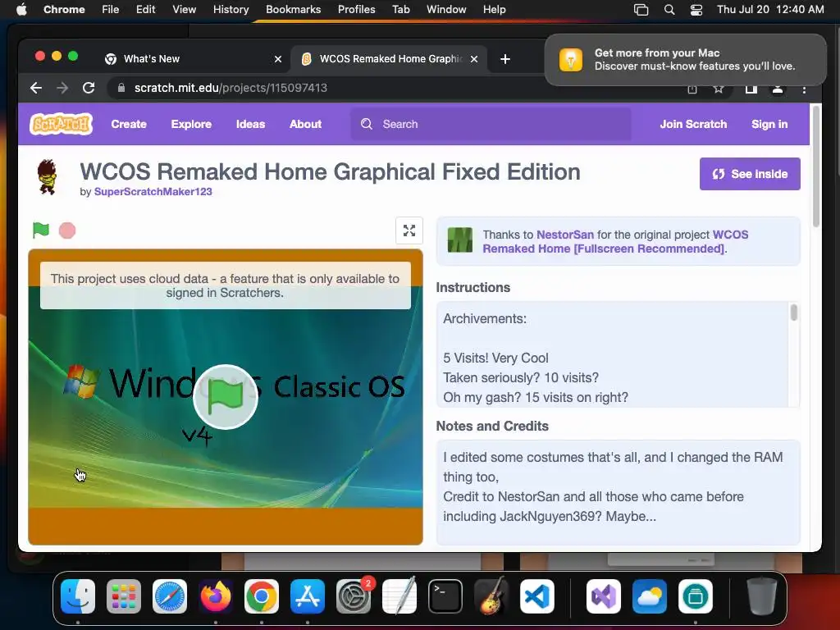Viewport: 840px width, 630px height.
Task: Open new tab with plus button
Action: click(505, 59)
